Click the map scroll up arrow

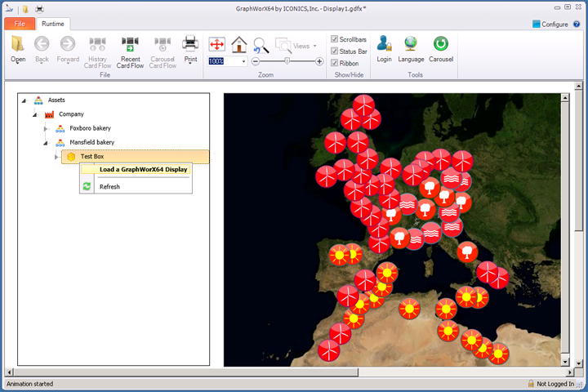click(x=565, y=98)
